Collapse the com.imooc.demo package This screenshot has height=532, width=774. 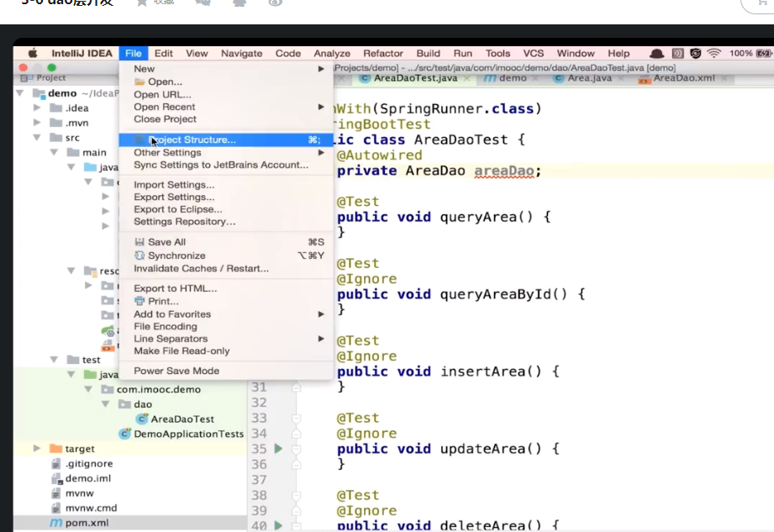88,389
